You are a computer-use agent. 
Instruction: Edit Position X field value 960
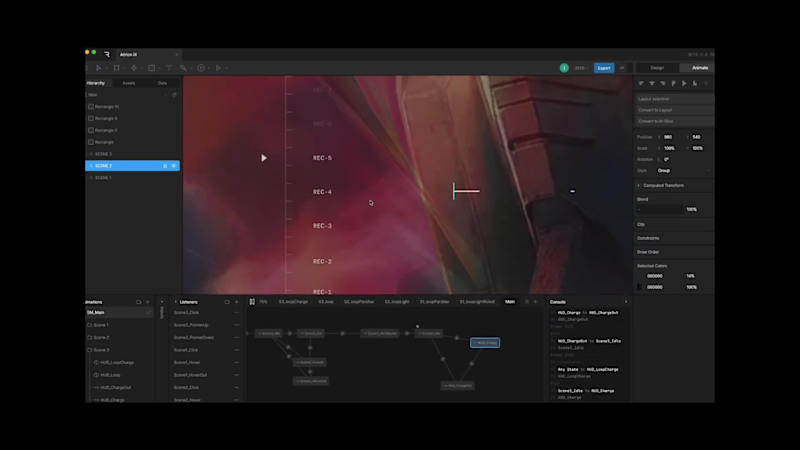(668, 137)
